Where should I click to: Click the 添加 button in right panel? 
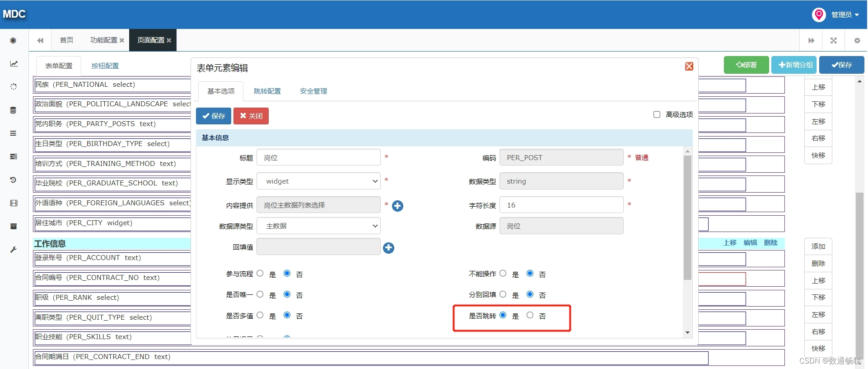tap(818, 246)
